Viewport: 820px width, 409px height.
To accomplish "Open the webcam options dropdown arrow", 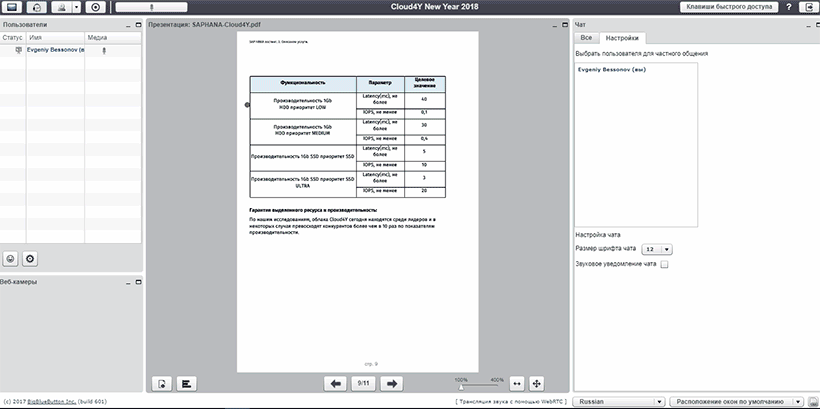I will pyautogui.click(x=75, y=7).
